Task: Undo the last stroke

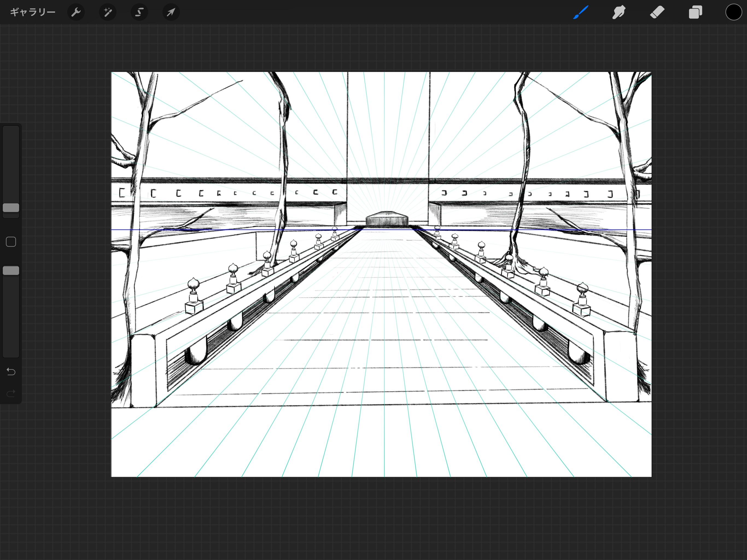Action: (x=11, y=372)
